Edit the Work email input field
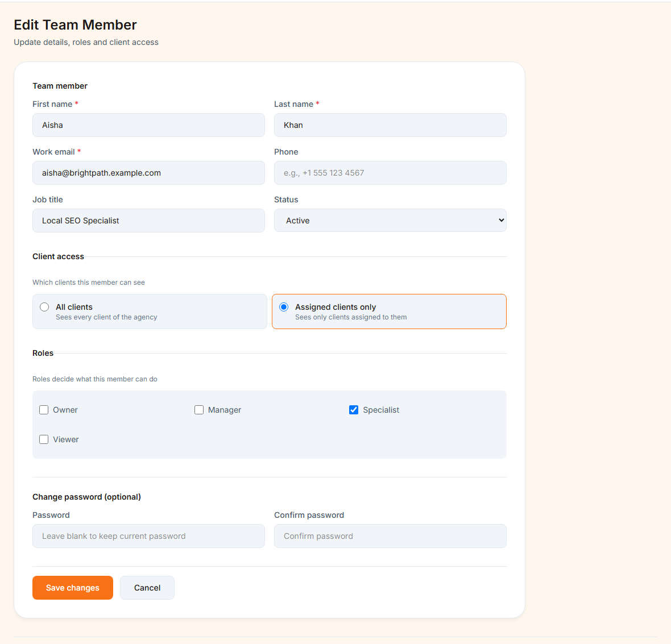This screenshot has width=671, height=644. (148, 173)
